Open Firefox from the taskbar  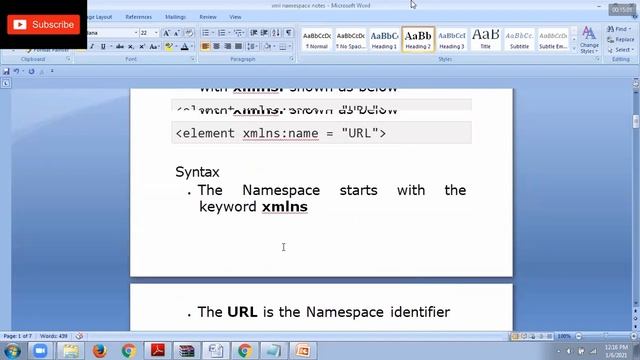pos(99,351)
